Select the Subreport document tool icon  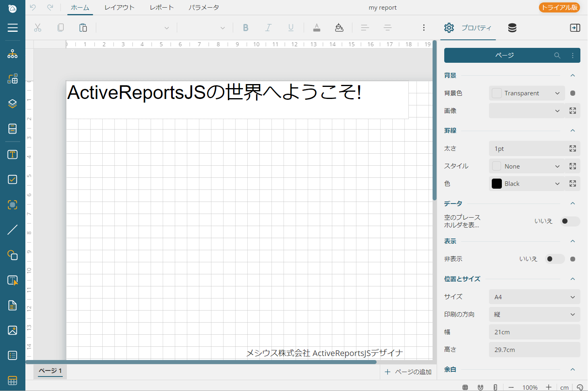[x=12, y=305]
